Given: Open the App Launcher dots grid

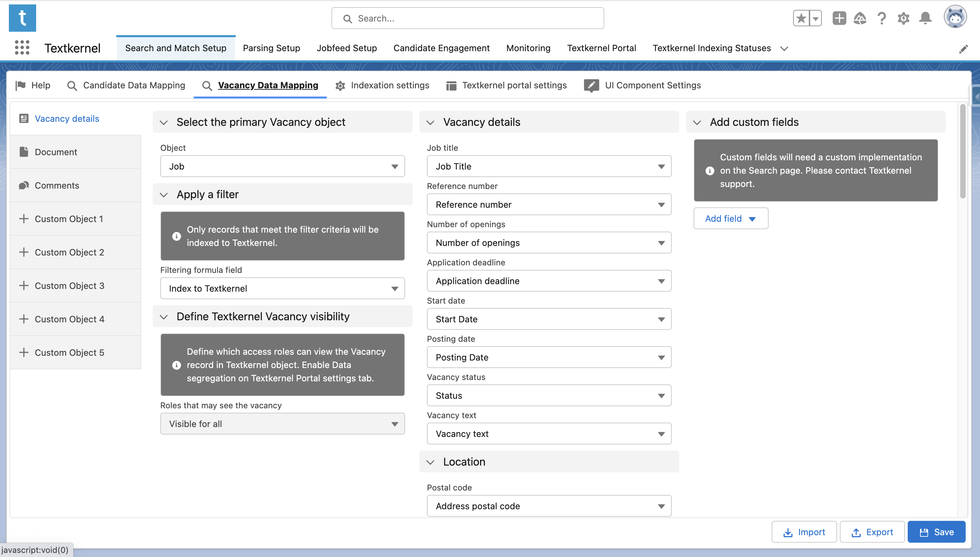Looking at the screenshot, I should [22, 48].
